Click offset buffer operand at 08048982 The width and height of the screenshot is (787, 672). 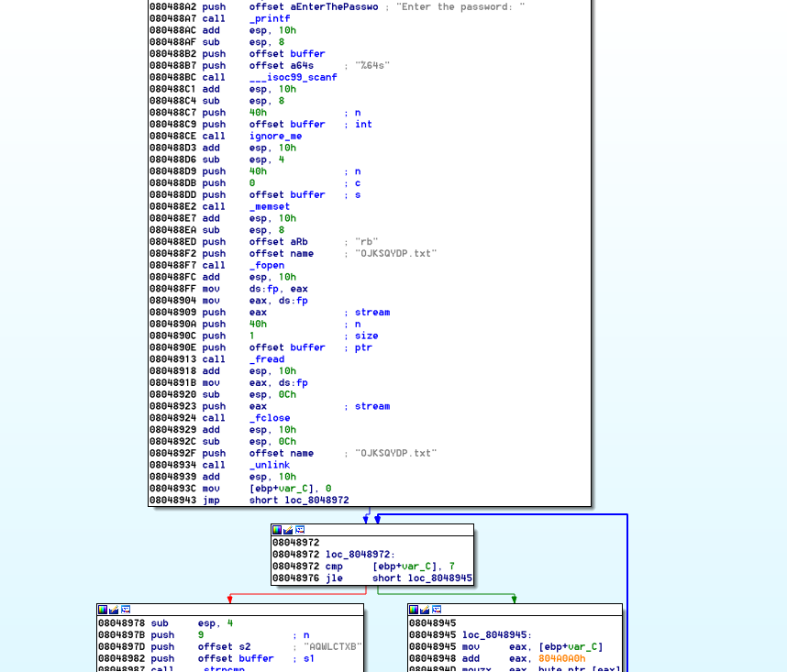(236, 658)
